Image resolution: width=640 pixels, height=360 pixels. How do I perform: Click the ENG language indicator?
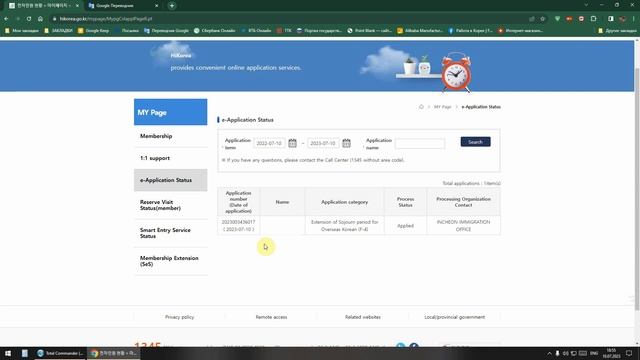(x=594, y=353)
